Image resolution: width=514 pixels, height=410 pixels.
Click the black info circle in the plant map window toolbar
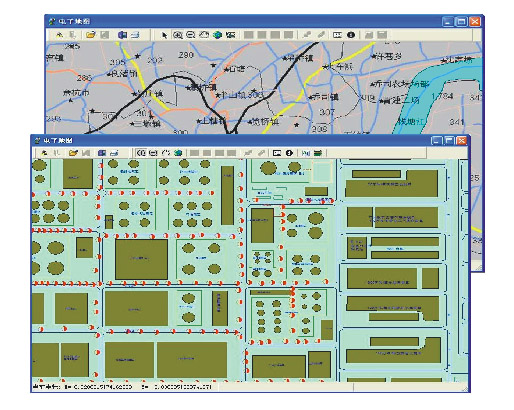click(289, 153)
